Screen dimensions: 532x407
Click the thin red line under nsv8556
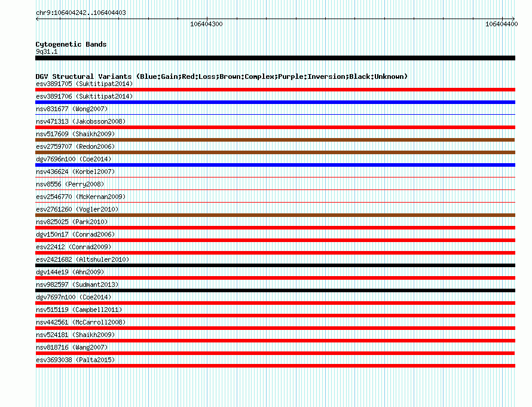(x=275, y=190)
